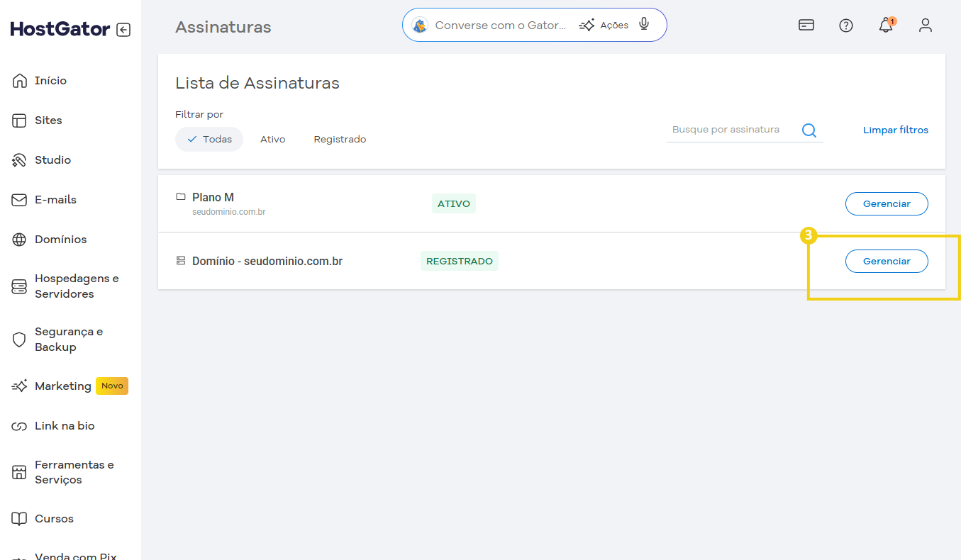Select the Registrado filter chip
The height and width of the screenshot is (560, 961).
coord(340,140)
